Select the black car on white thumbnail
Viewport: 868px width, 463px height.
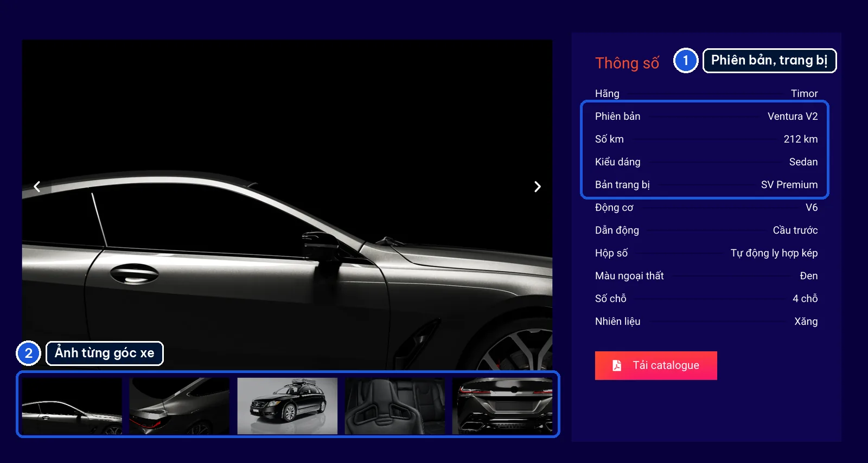click(x=288, y=406)
